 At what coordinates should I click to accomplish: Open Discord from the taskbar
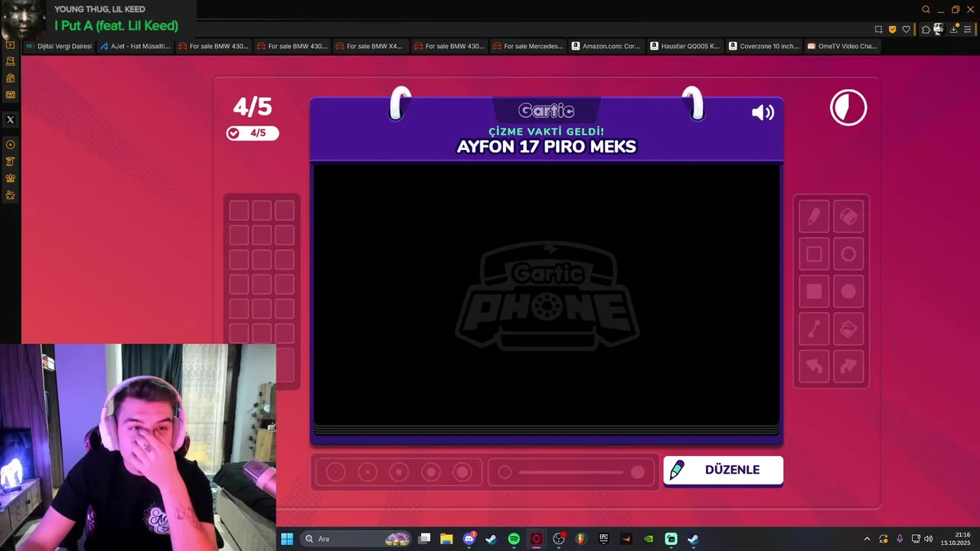469,539
